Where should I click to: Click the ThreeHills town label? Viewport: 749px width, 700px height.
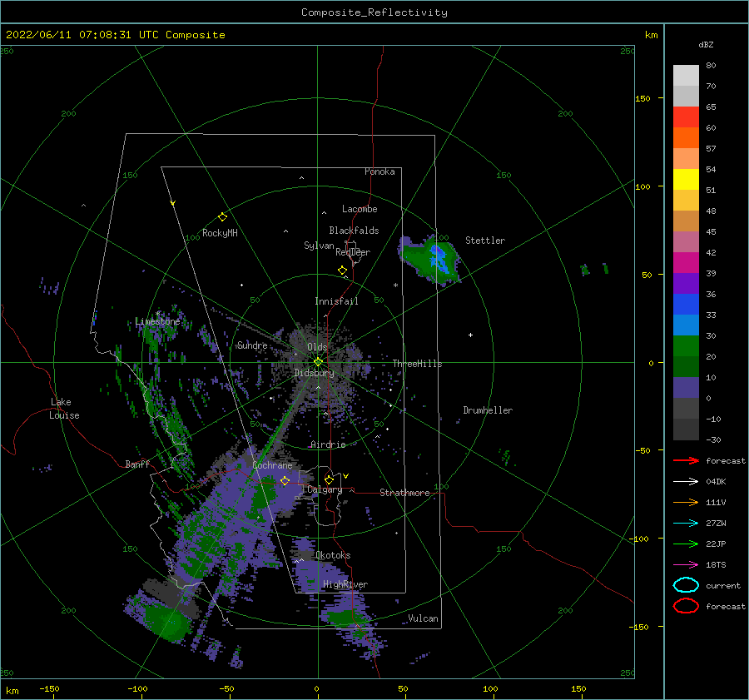[417, 364]
